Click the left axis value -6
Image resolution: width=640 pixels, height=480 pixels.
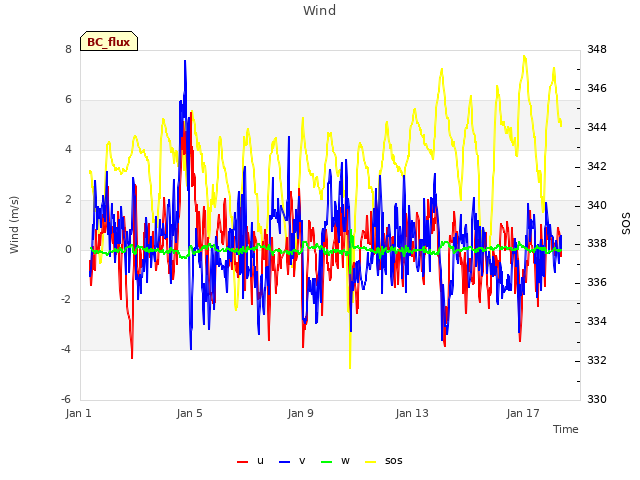(66, 399)
